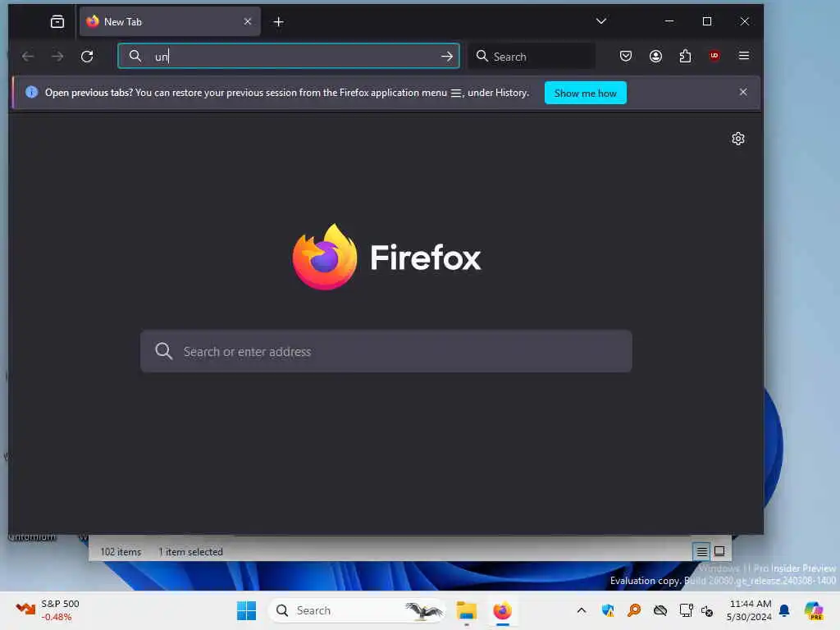
Task: Click the taskbar Search box
Action: [x=356, y=610]
